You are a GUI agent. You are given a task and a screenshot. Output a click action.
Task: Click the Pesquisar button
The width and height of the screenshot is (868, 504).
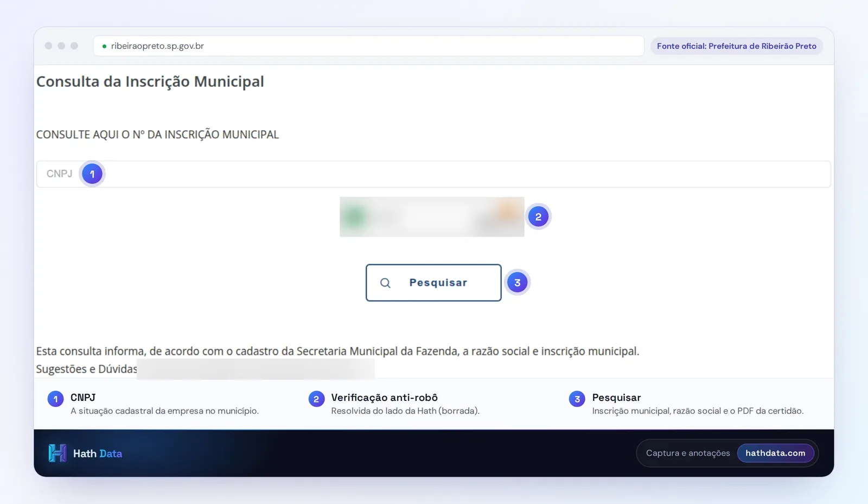(433, 283)
